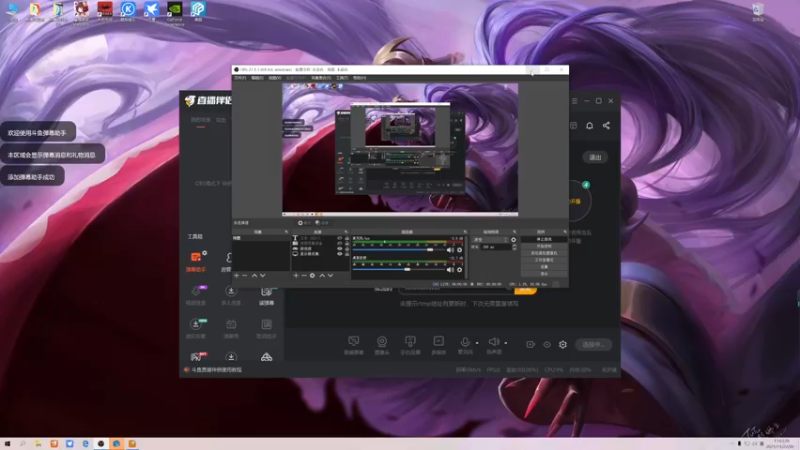Viewport: 800px width, 450px height.
Task: Click 启动虚拟摄像机 in OBS controls
Action: pyautogui.click(x=544, y=253)
